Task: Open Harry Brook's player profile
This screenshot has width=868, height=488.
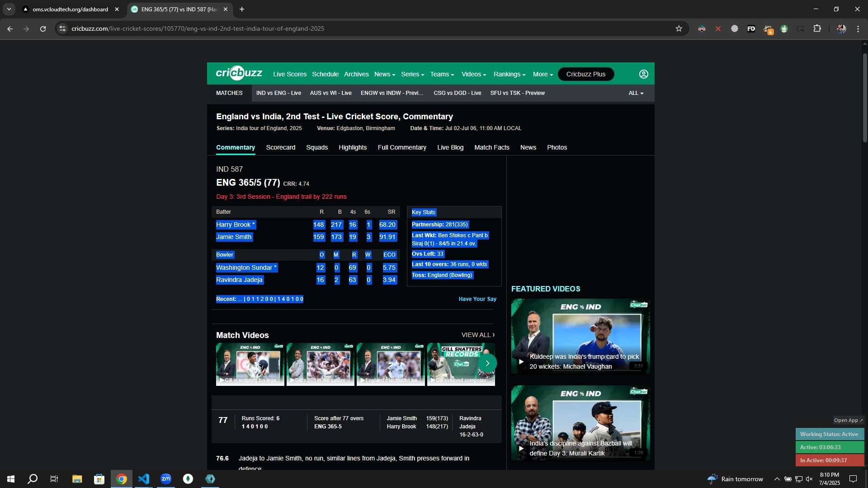Action: [x=236, y=225]
